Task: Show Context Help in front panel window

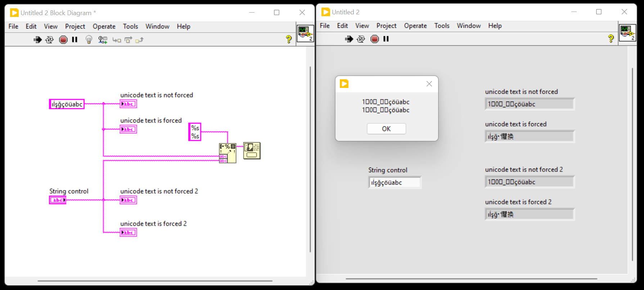Action: tap(611, 39)
